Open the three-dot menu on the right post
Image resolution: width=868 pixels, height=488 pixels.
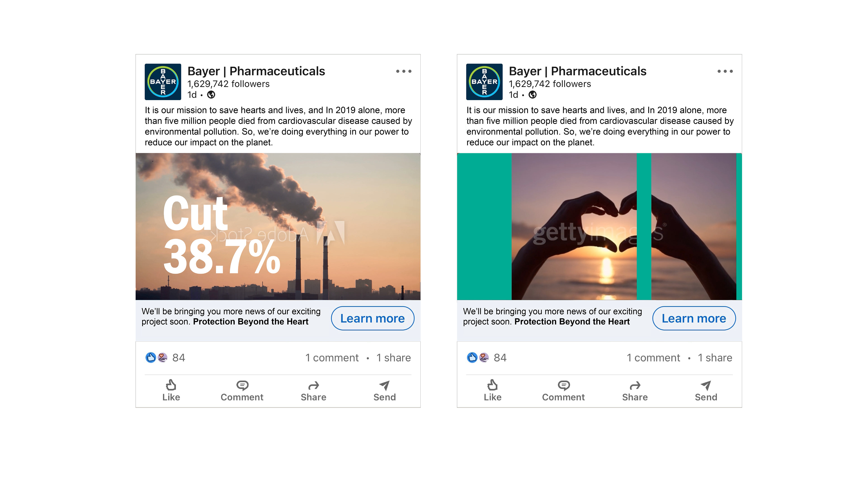(725, 71)
